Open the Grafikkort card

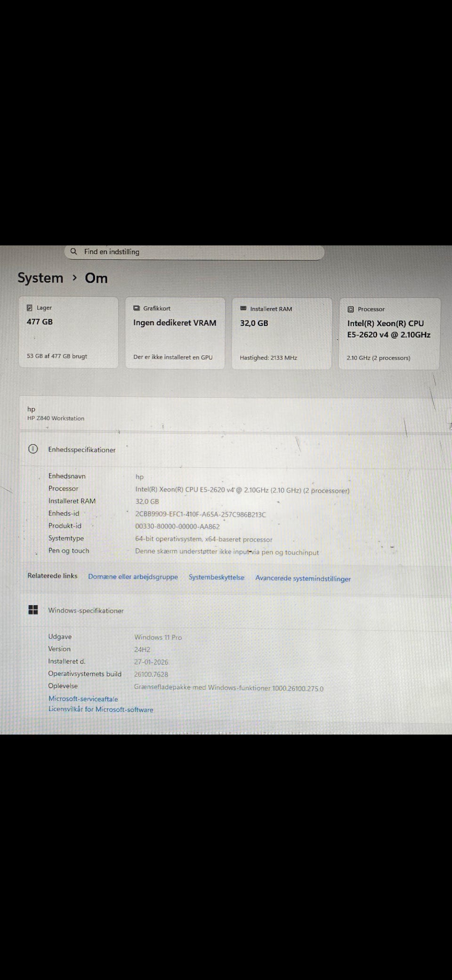click(x=175, y=333)
